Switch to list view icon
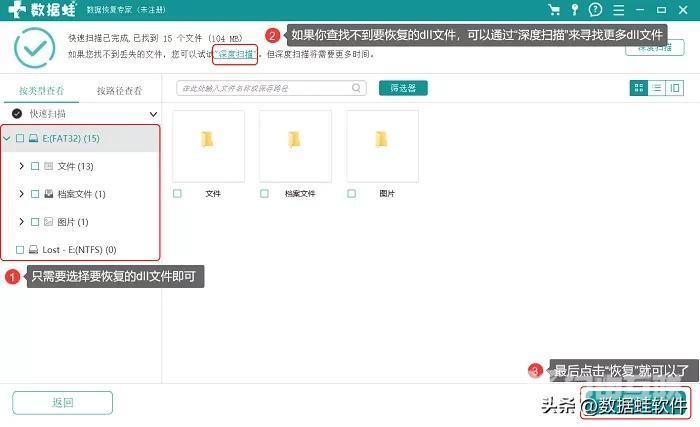 click(x=656, y=88)
